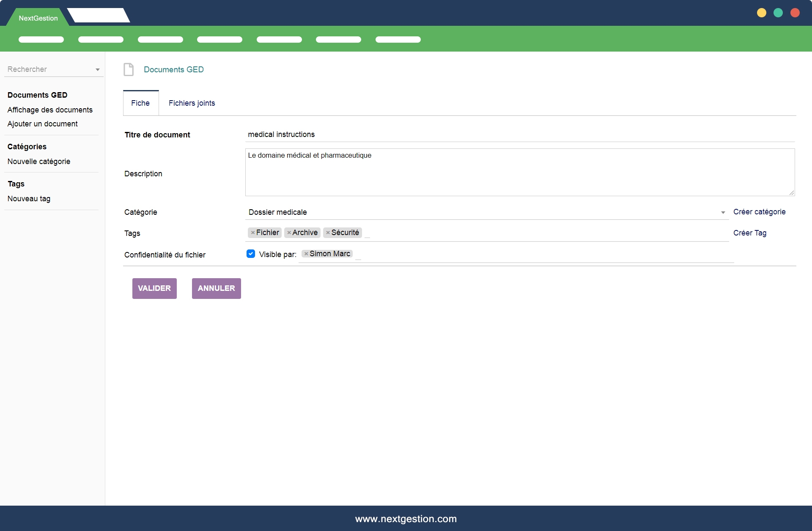
Task: Uncheck the Visible par checkbox
Action: click(x=251, y=254)
